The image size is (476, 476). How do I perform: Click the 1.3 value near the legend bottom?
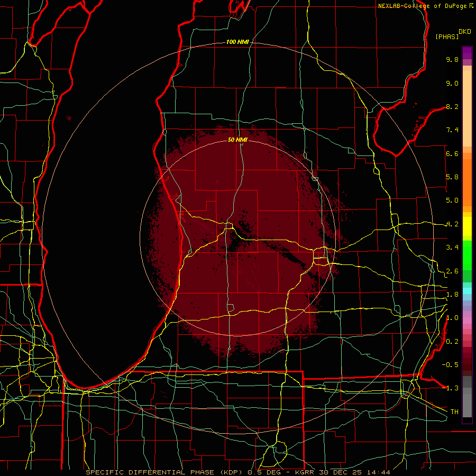coord(452,388)
